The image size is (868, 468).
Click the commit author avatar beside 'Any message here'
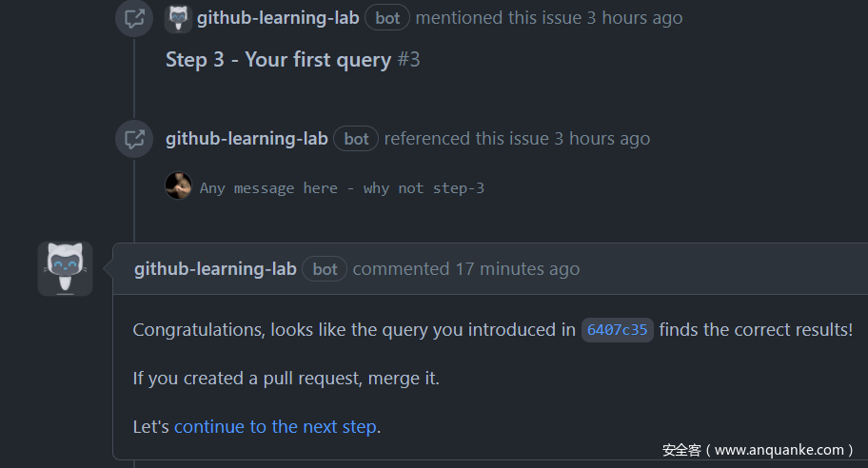178,185
